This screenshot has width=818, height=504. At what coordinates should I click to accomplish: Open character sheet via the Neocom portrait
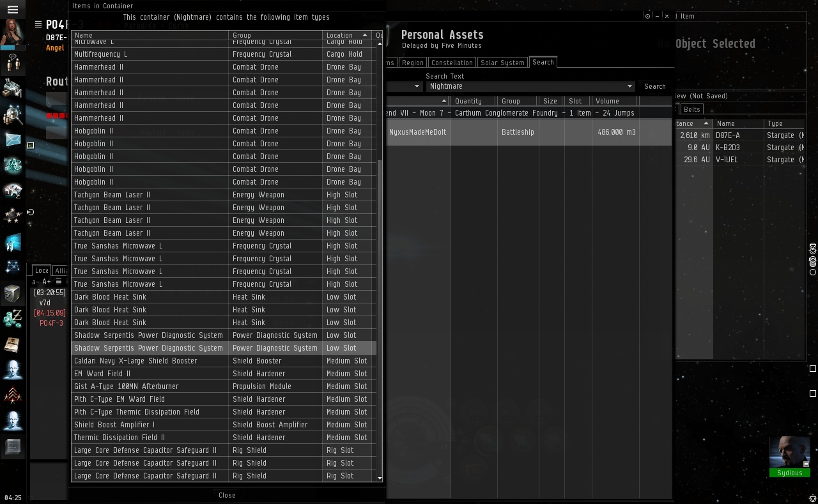pyautogui.click(x=12, y=32)
